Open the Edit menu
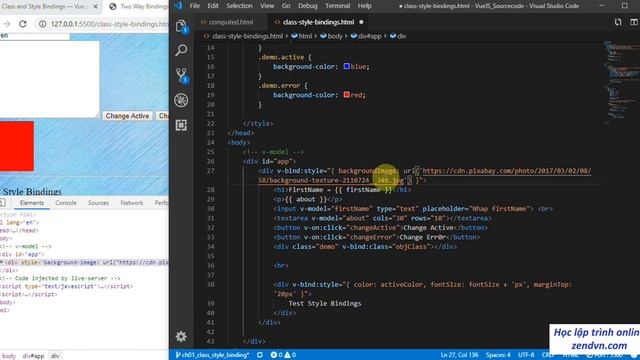The width and height of the screenshot is (640, 360). (x=213, y=6)
